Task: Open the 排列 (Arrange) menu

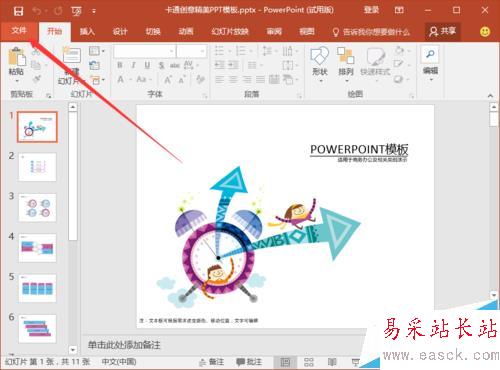Action: [346, 63]
